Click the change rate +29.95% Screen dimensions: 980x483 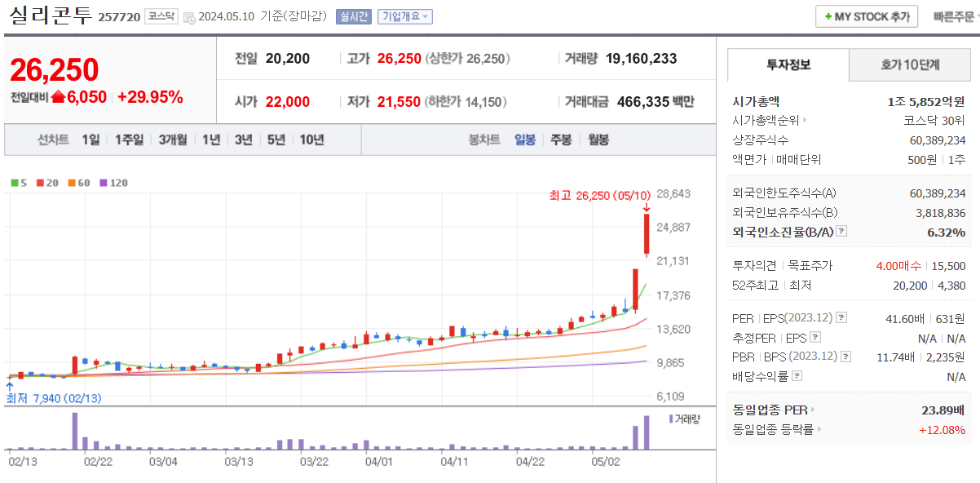tap(150, 97)
